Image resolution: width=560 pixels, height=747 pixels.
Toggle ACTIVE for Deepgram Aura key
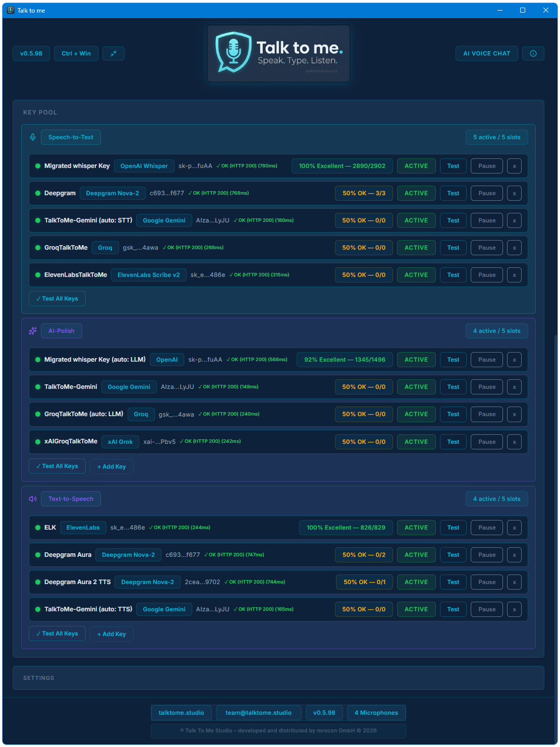tap(416, 555)
